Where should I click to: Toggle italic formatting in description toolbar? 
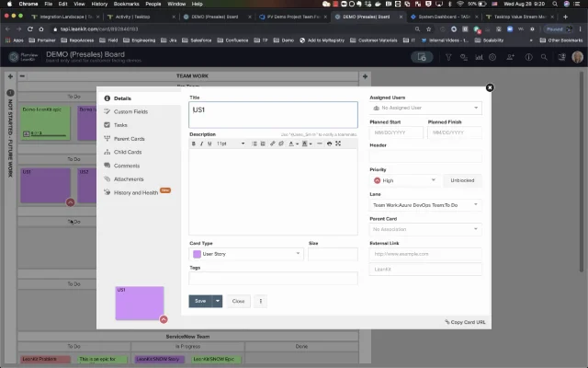pyautogui.click(x=201, y=144)
